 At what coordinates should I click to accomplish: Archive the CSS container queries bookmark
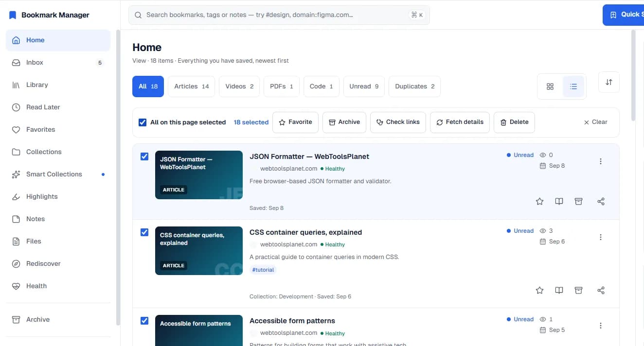coord(578,290)
